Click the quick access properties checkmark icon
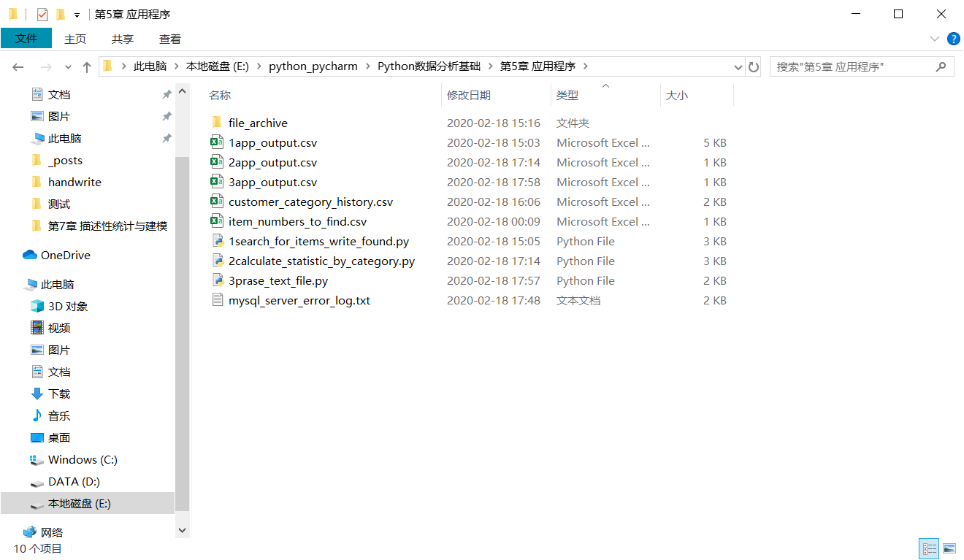 (42, 14)
